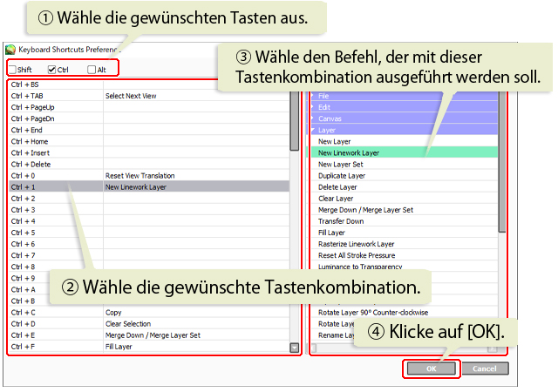Expand the File command category
Image resolution: width=558 pixels, height=392 pixels.
click(x=314, y=96)
